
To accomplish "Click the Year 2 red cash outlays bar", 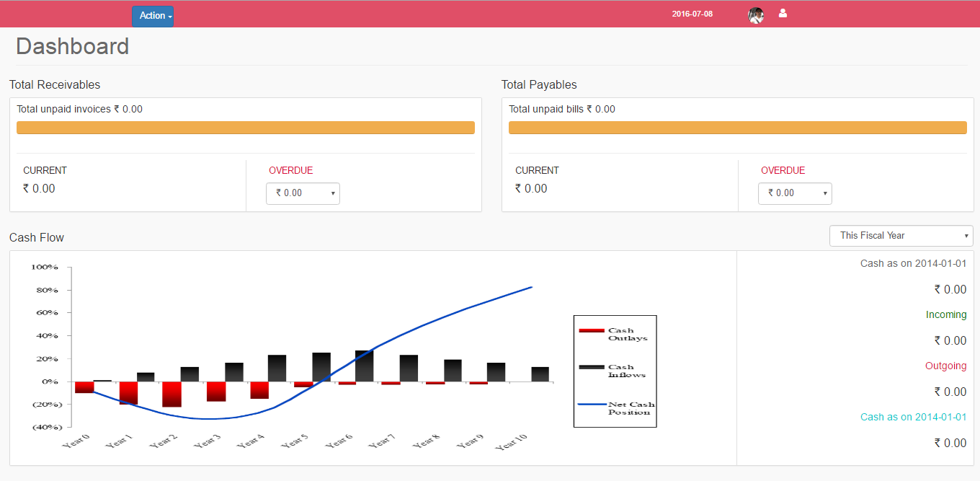I will 171,394.
